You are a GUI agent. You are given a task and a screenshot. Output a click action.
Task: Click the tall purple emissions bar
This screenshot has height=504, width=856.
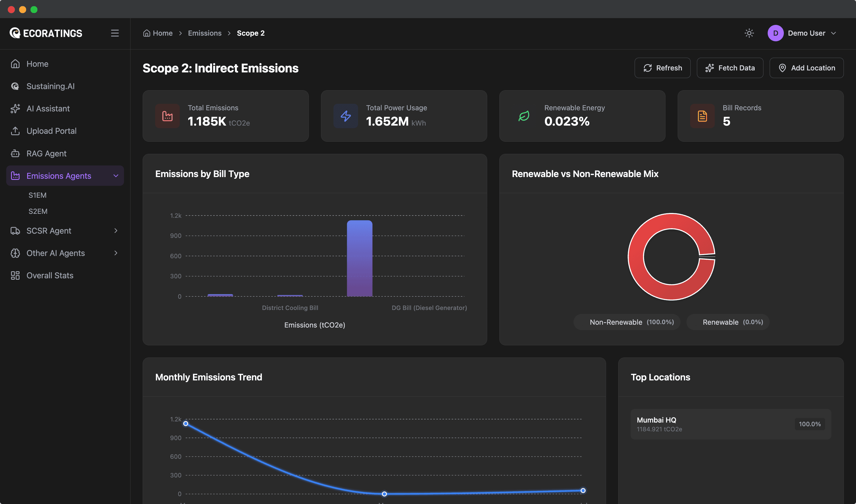pos(359,258)
